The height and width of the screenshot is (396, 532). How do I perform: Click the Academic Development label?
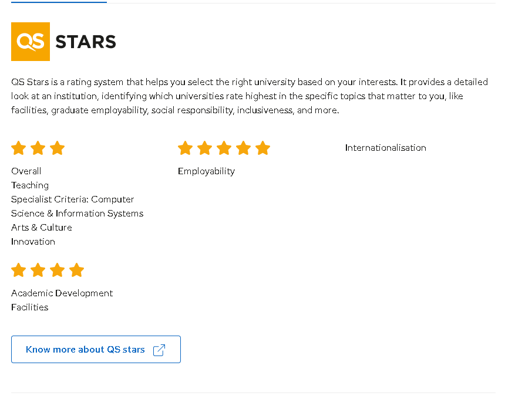[62, 293]
